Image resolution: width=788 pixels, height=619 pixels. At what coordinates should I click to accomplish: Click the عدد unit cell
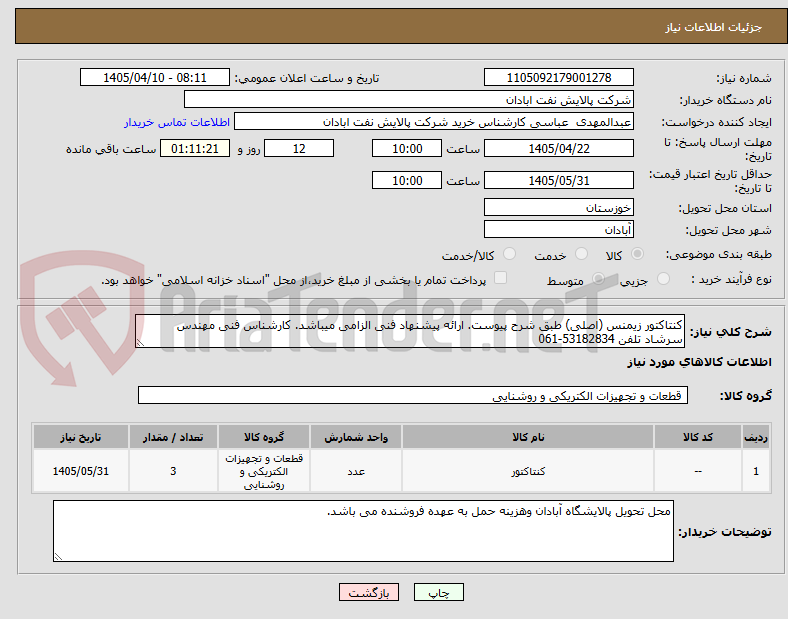point(356,471)
